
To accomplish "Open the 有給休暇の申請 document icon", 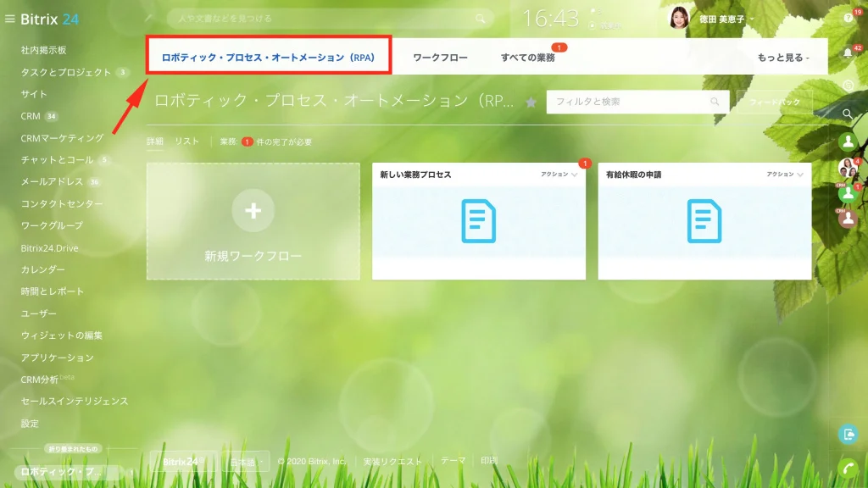I will [704, 221].
